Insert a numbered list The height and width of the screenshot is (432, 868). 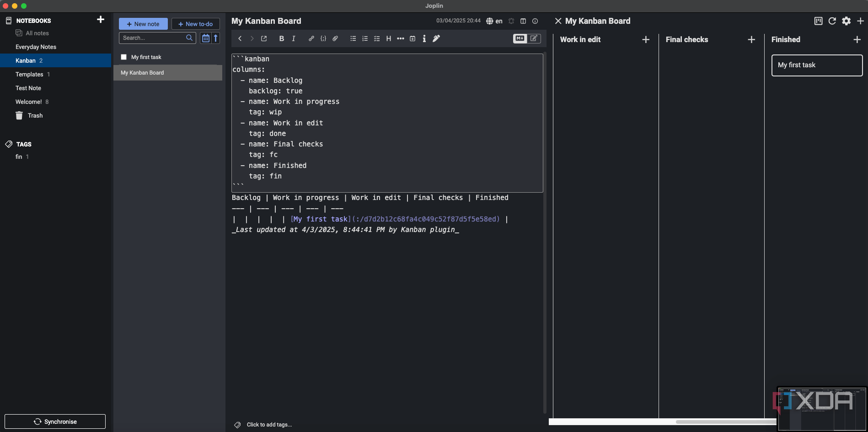(365, 38)
